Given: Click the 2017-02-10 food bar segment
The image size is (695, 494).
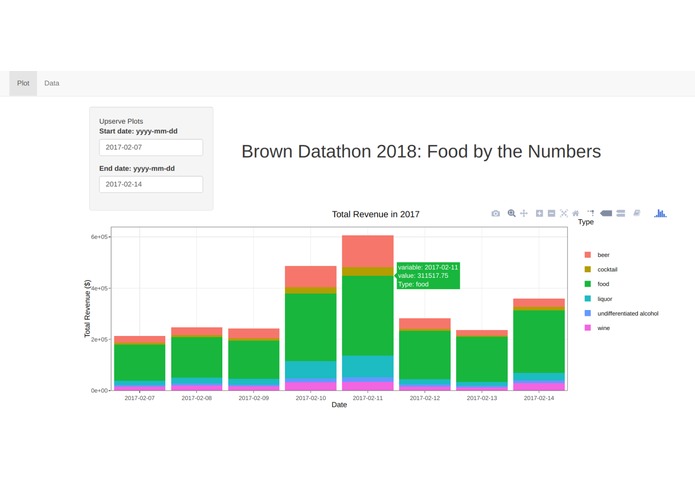Looking at the screenshot, I should coord(311,327).
